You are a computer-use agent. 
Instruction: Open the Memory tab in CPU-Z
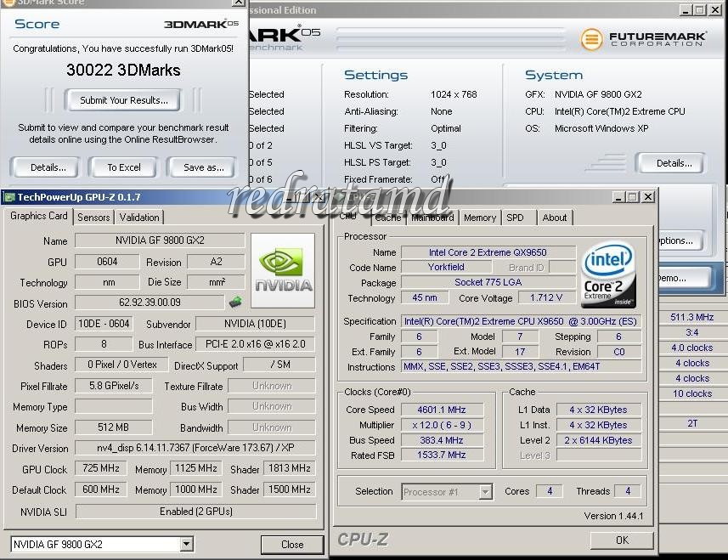[480, 218]
